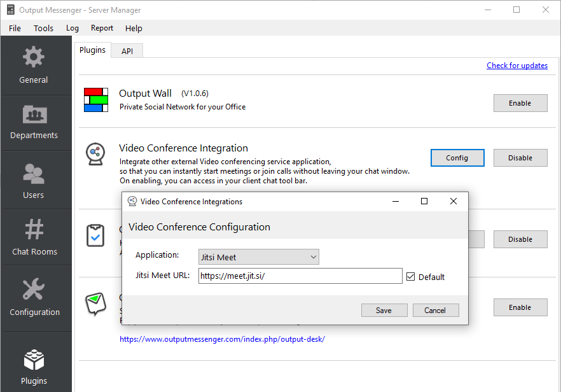Select the Plugins tab
This screenshot has height=392, width=561.
(92, 50)
